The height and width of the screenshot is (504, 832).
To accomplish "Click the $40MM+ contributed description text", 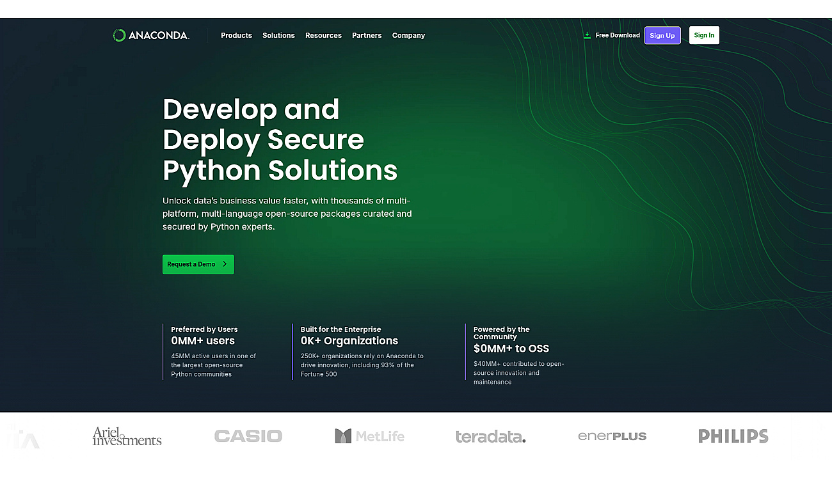I will click(519, 373).
